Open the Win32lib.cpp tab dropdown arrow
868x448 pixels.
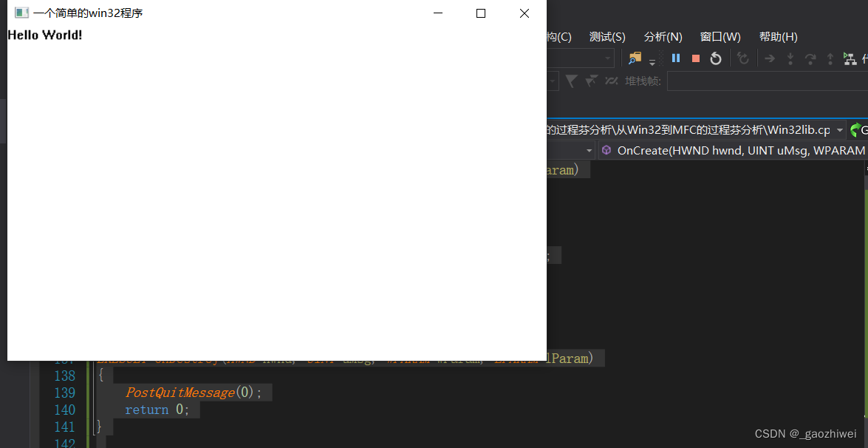841,129
